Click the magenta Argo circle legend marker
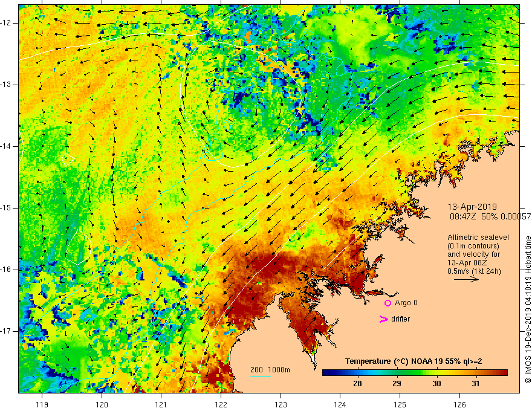Screen dimensions: 532x411 388,303
